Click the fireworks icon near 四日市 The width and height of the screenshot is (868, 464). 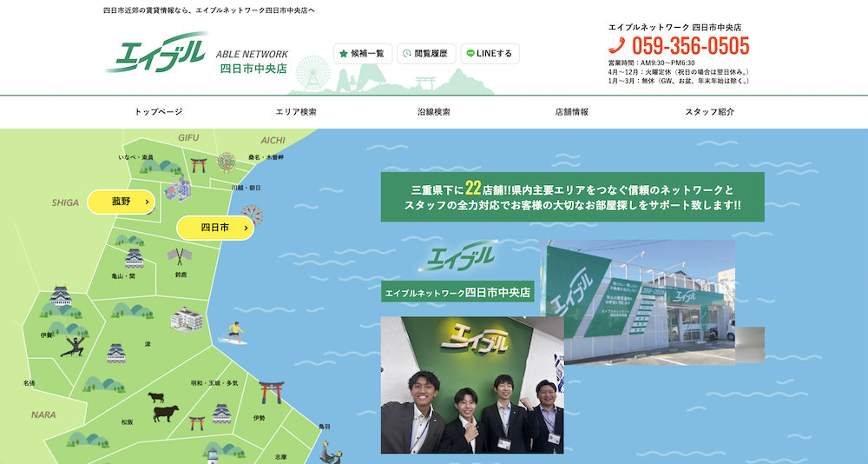(252, 215)
